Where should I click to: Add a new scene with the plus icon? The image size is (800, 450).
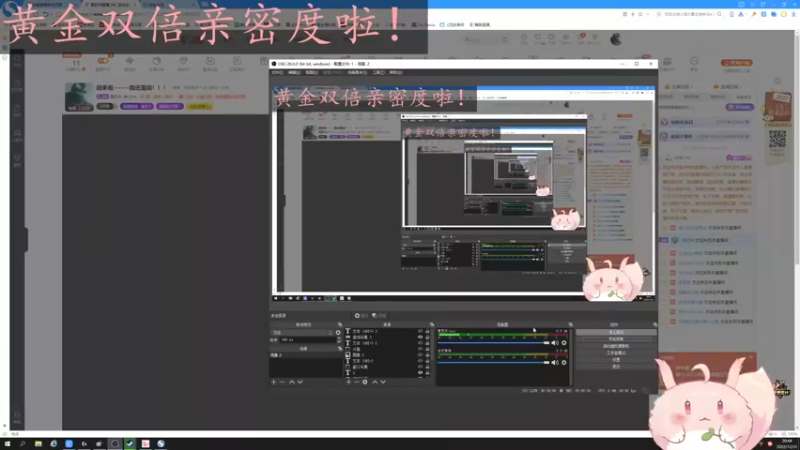[x=273, y=382]
